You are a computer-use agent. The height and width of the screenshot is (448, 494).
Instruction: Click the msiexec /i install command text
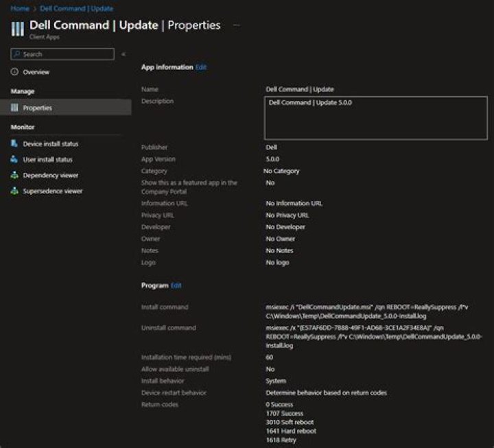point(366,311)
